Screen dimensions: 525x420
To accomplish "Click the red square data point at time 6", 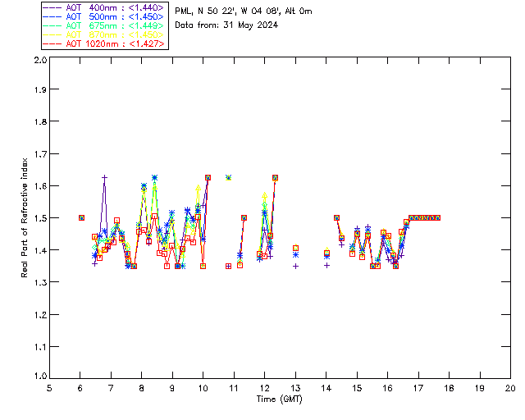I will (x=81, y=217).
